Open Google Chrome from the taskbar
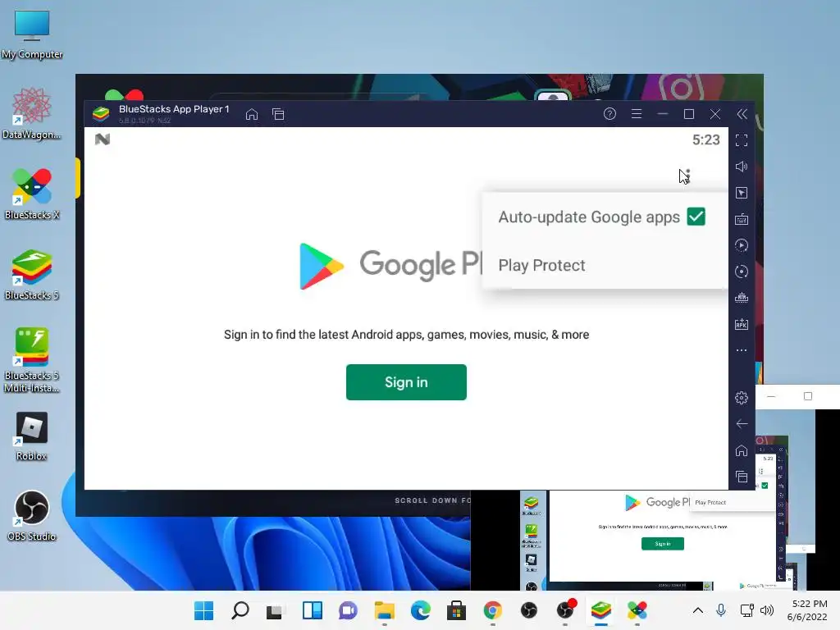The width and height of the screenshot is (840, 630). point(492,610)
